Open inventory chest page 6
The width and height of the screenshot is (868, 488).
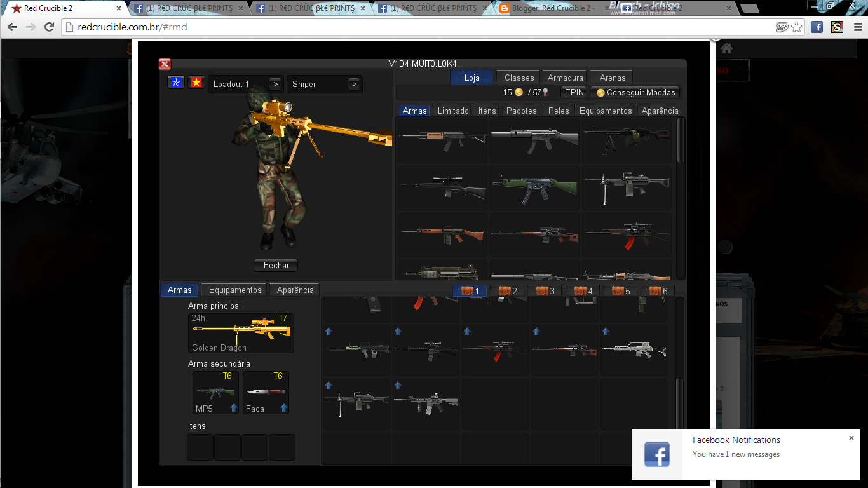point(658,291)
